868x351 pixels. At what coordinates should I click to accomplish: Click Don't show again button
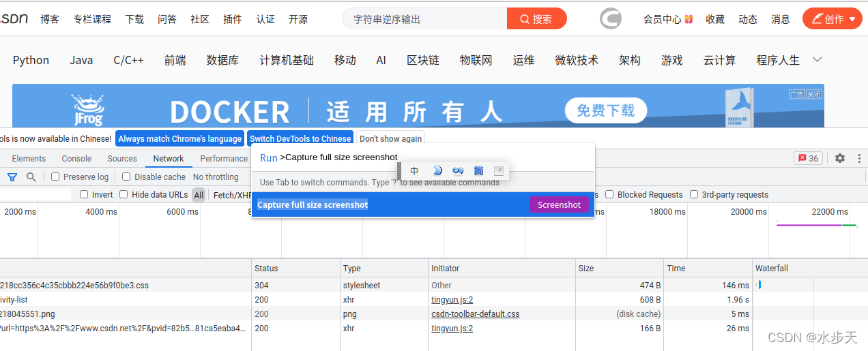[390, 138]
